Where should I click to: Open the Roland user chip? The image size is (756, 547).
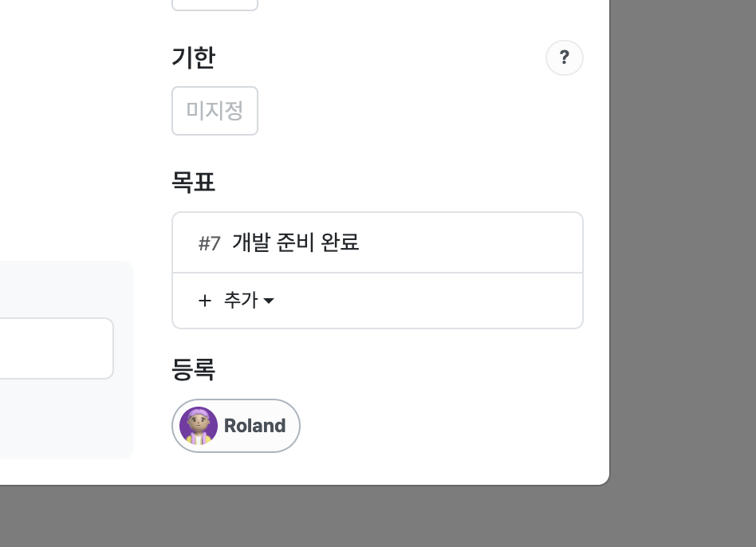coord(236,426)
